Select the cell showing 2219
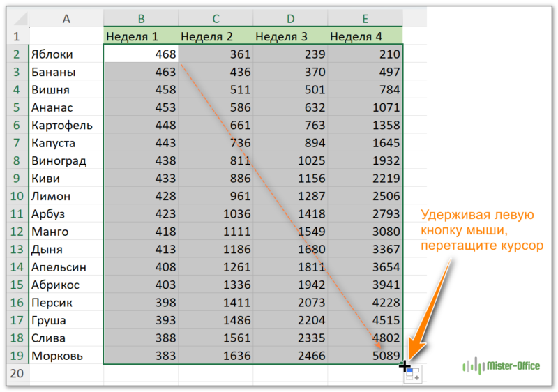Screen dimensions: 558x392 [x=365, y=178]
